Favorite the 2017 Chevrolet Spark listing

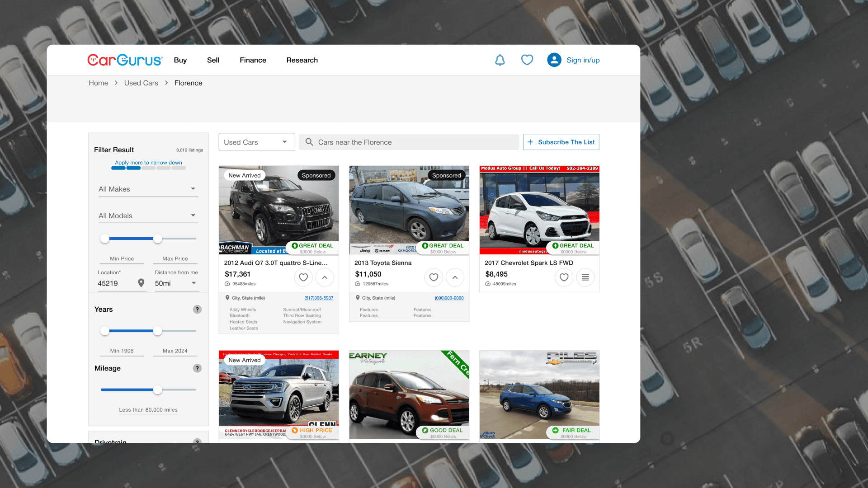tap(564, 277)
